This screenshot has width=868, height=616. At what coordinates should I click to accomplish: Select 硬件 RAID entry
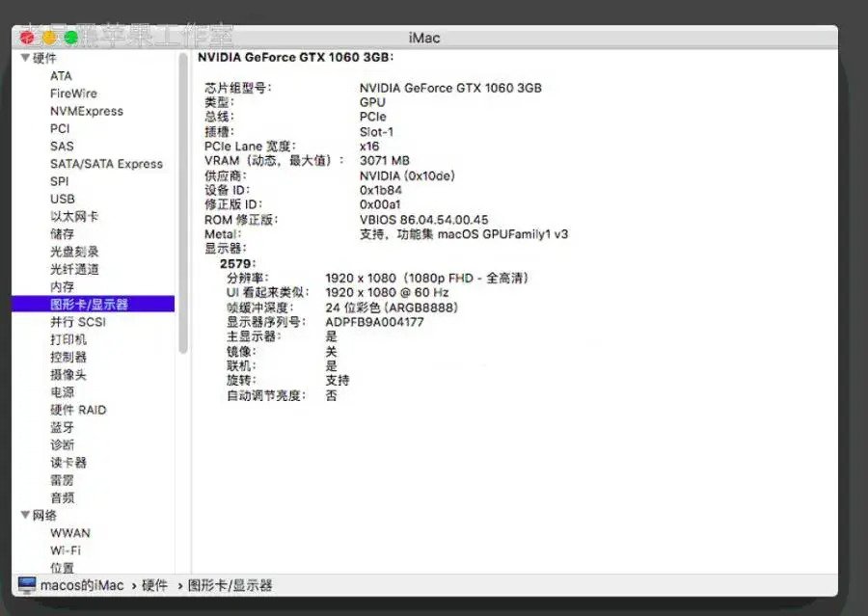[78, 410]
